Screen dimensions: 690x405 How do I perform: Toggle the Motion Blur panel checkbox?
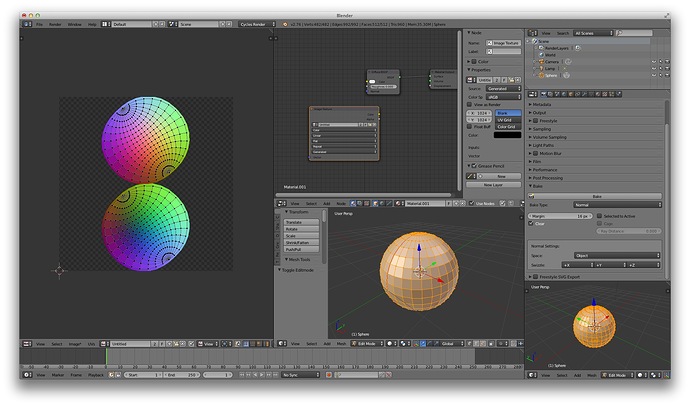pos(536,153)
